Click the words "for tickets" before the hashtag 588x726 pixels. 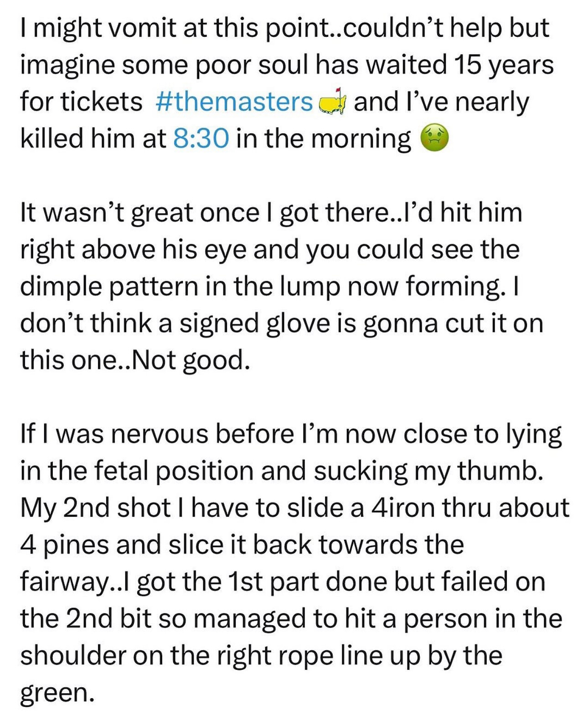coord(81,101)
